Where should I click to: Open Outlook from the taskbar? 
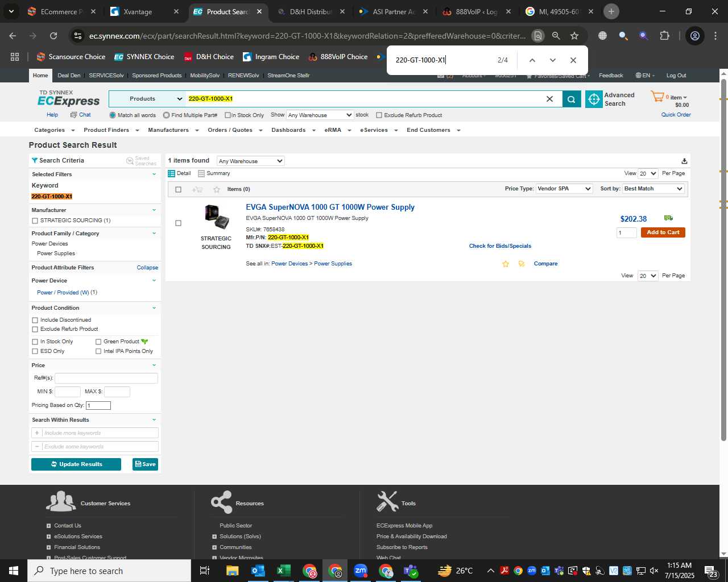click(258, 571)
